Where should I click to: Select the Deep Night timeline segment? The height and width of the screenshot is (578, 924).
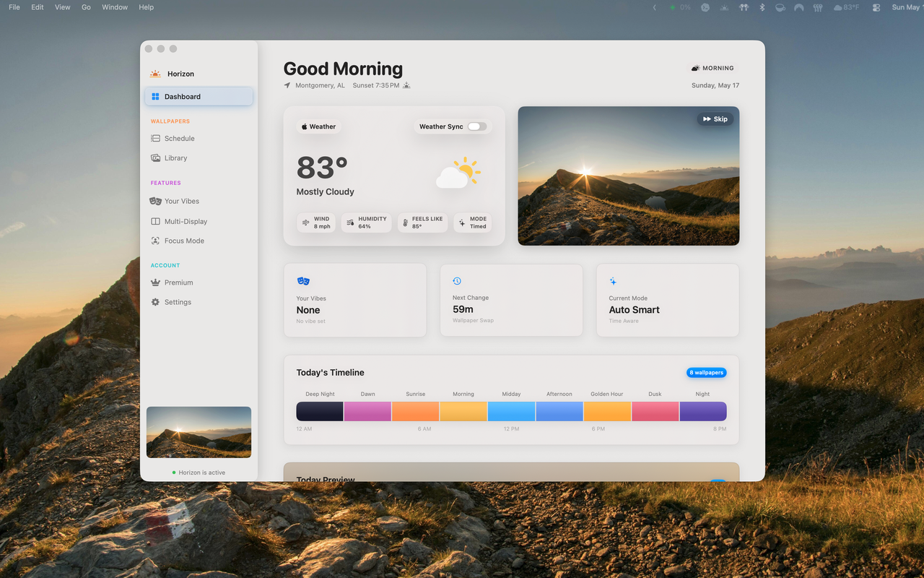[x=320, y=411]
